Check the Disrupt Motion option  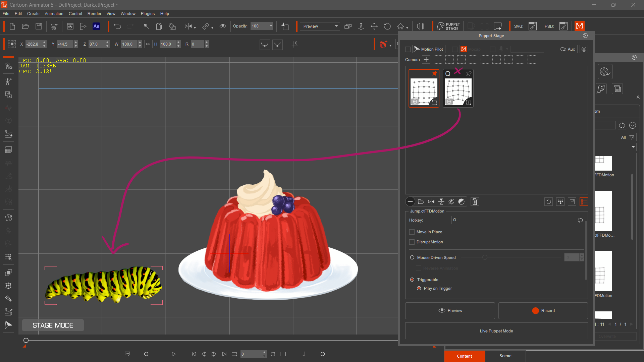[x=412, y=242]
